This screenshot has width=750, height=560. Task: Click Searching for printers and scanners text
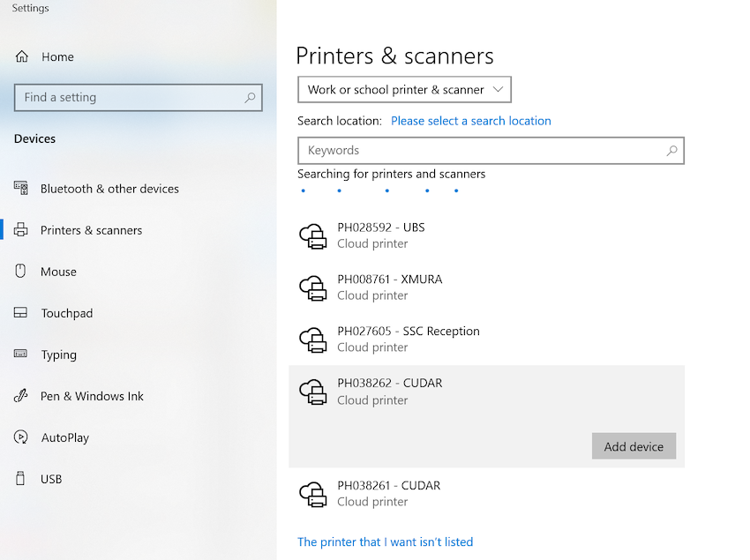pyautogui.click(x=391, y=174)
